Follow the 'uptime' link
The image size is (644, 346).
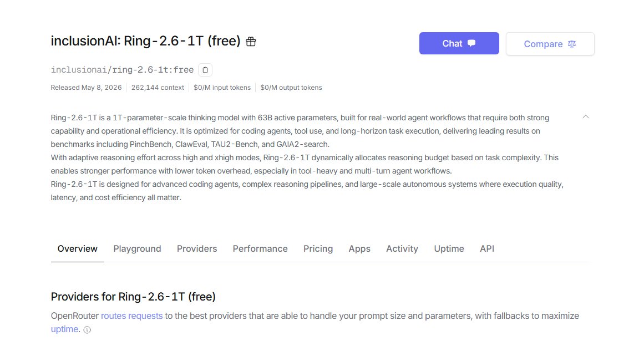tap(64, 329)
